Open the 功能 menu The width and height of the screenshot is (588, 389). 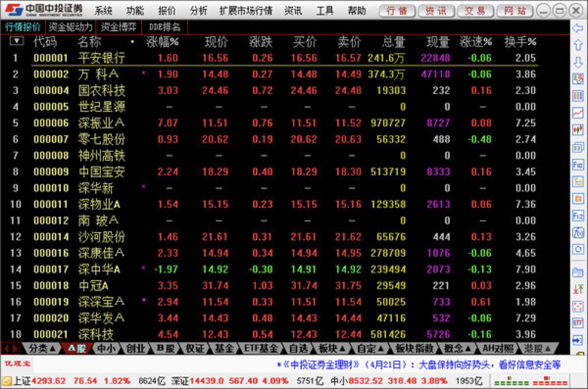click(135, 10)
